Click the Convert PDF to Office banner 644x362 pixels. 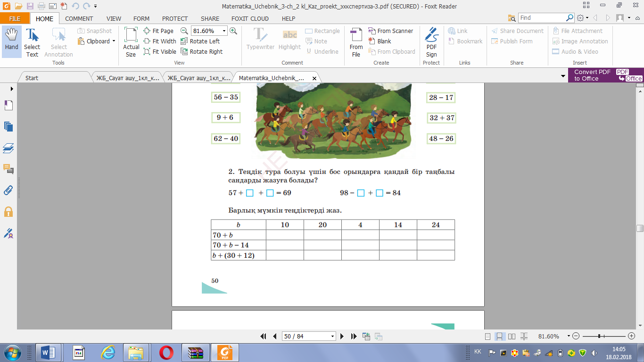(x=606, y=75)
